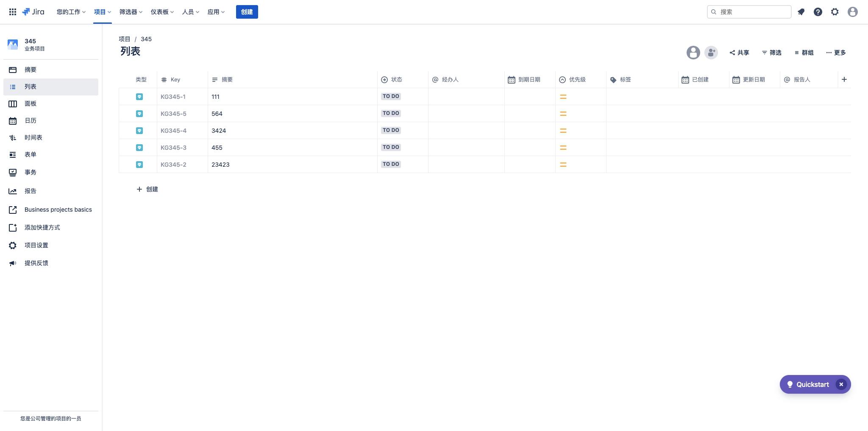Open 项目设置 in sidebar
868x431 pixels.
pos(51,245)
